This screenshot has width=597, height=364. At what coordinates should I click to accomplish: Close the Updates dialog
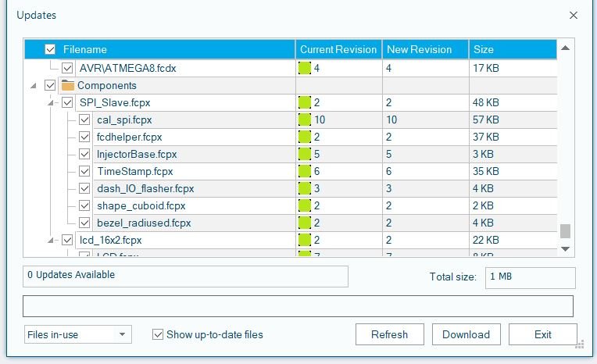click(x=574, y=15)
